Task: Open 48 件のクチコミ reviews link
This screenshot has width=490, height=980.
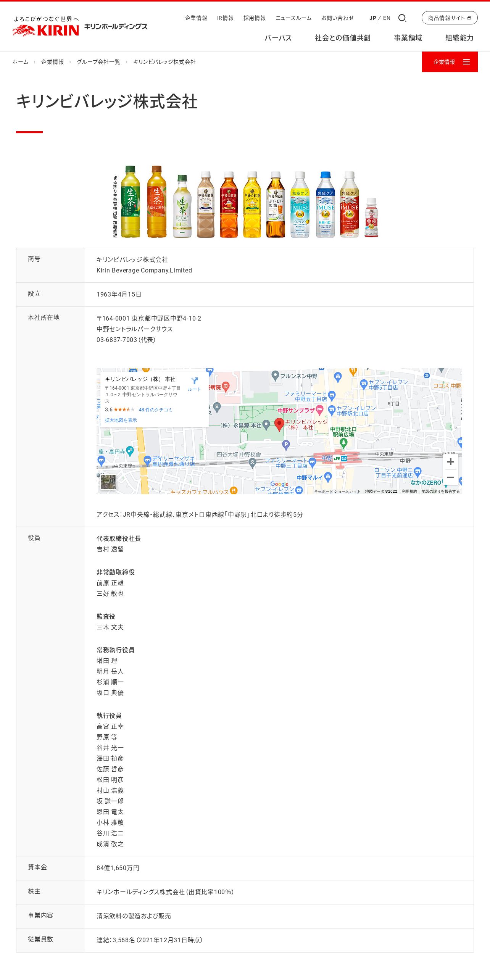Action: (155, 409)
